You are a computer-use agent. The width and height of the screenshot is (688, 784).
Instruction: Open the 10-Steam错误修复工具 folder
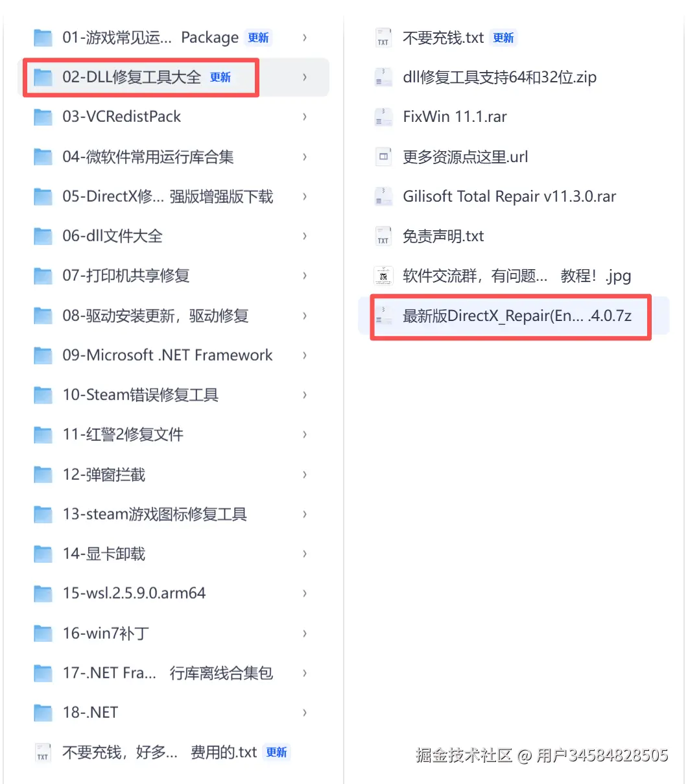174,395
